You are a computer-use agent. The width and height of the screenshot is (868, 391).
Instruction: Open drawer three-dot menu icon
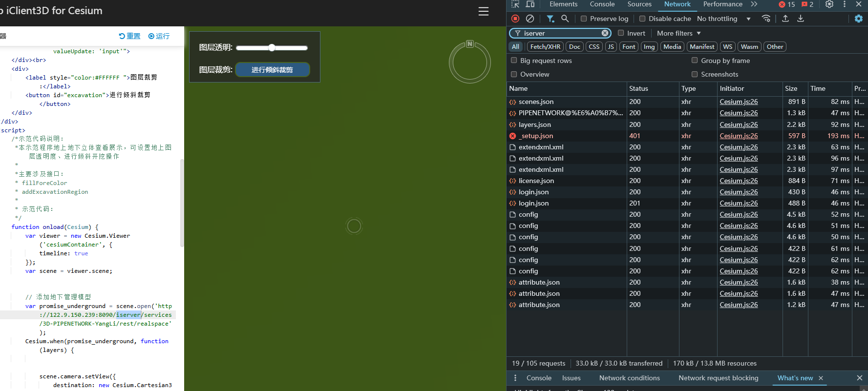click(515, 378)
